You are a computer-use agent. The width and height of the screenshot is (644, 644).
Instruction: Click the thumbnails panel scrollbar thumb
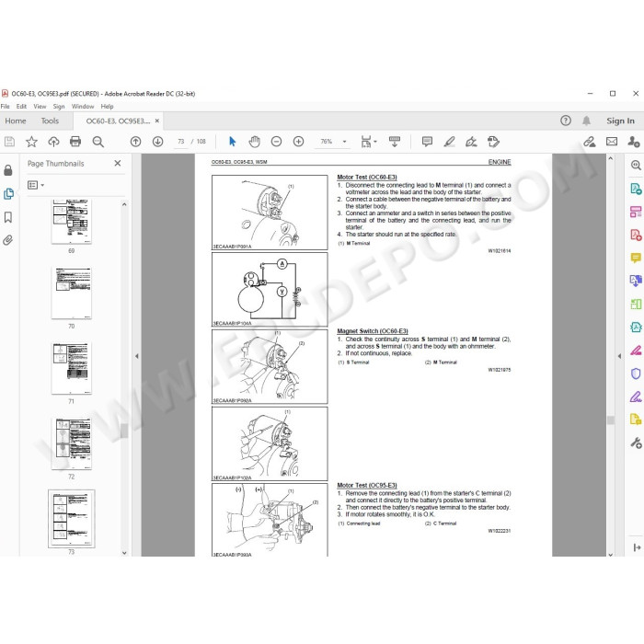tap(124, 431)
